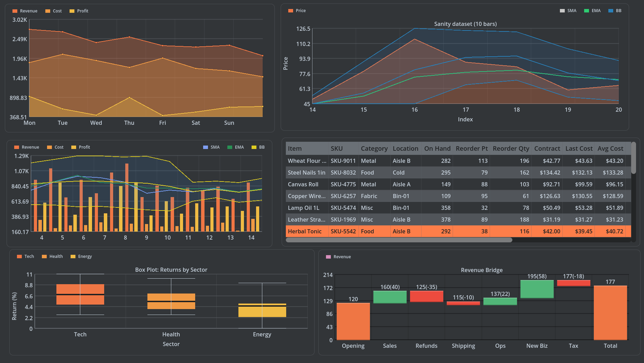644x363 pixels.
Task: Toggle the Health legend in the box plot
Action: 52,257
